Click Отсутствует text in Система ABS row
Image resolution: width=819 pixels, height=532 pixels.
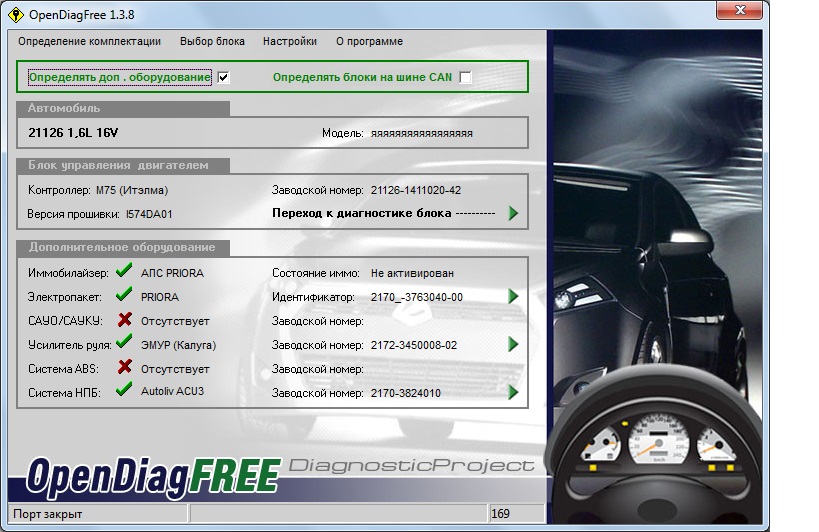point(175,369)
